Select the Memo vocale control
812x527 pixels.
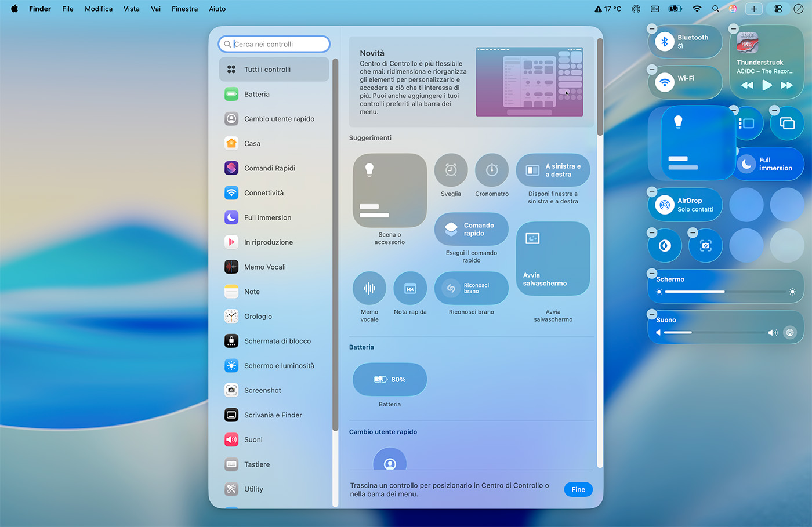tap(369, 288)
